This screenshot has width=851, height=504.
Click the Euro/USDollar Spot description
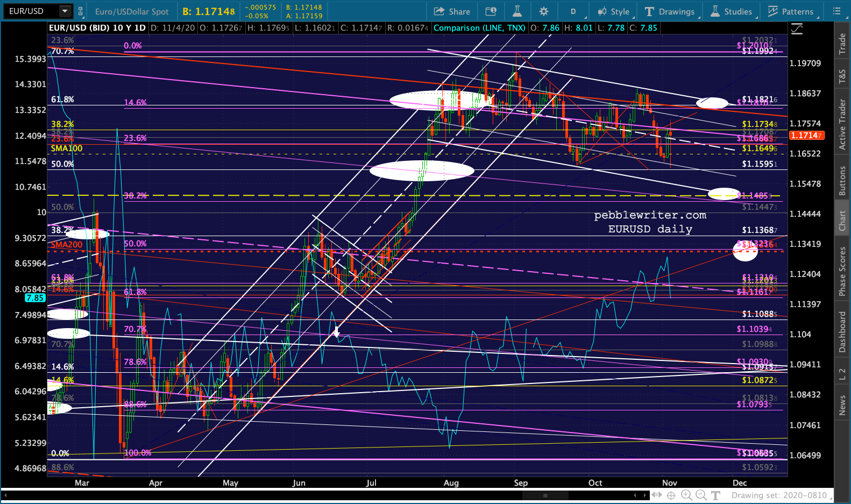tap(132, 11)
